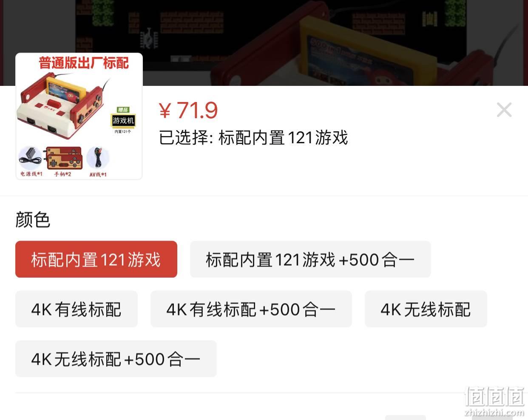Image resolution: width=528 pixels, height=420 pixels.
Task: Select the 标配内置121游戏 option
Action: coord(96,259)
